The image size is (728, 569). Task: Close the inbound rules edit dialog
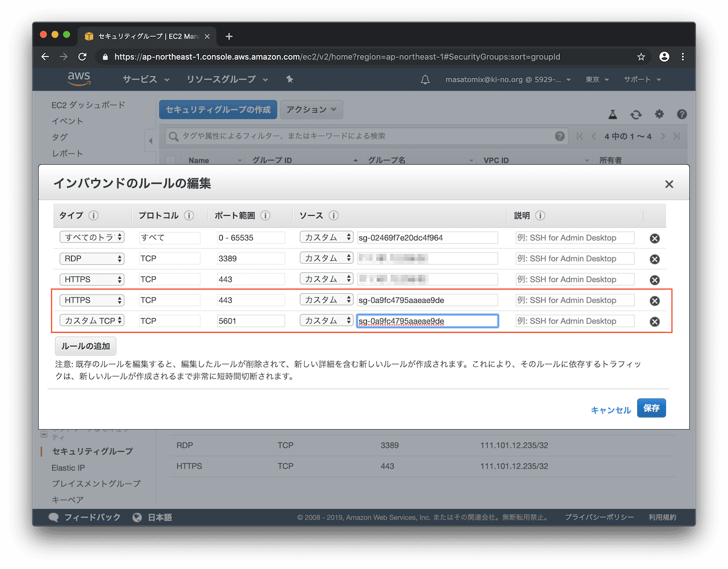[x=669, y=184]
